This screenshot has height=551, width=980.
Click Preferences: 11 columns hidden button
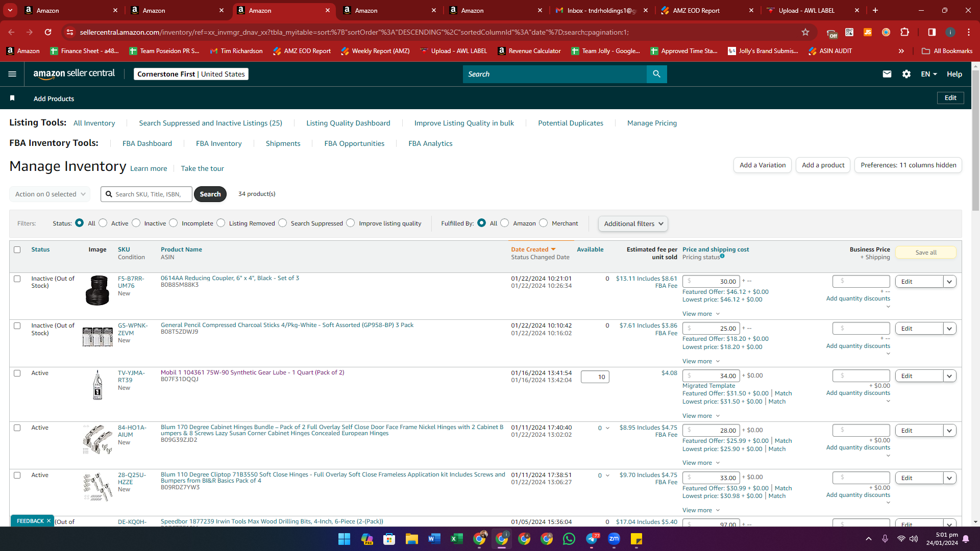[x=908, y=165]
